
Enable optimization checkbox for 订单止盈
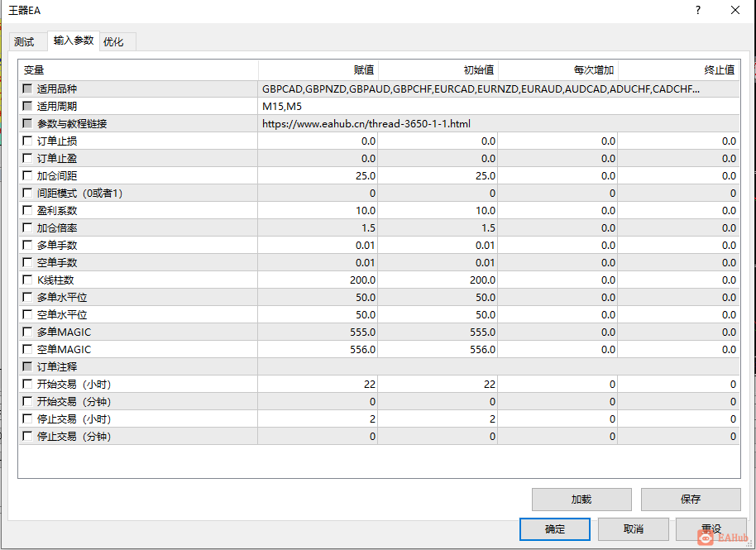[x=27, y=158]
